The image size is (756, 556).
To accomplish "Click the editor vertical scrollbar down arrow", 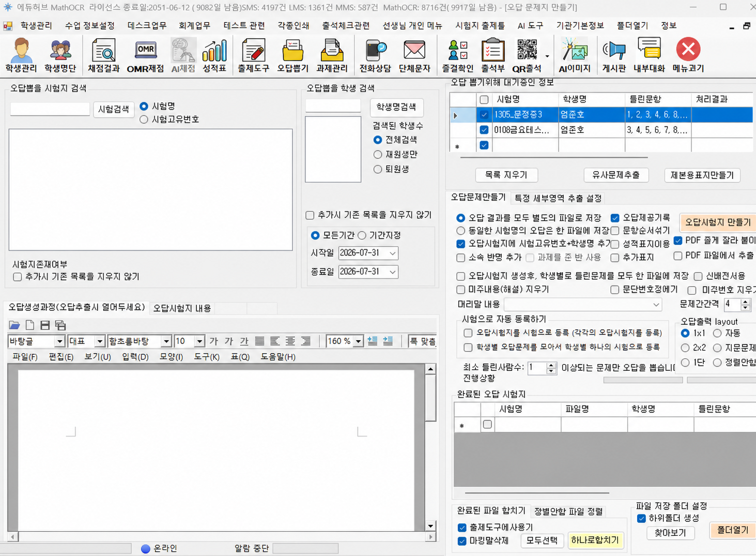I will pos(430,526).
